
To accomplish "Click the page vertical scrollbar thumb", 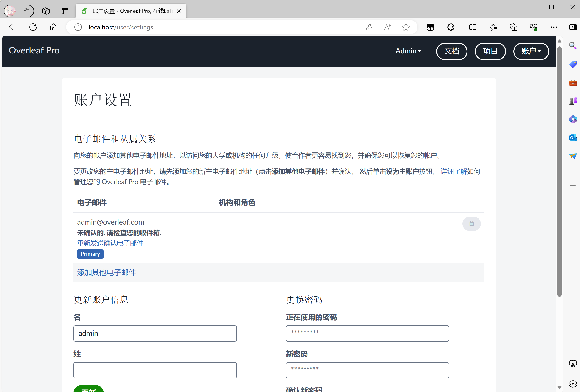I will point(560,171).
